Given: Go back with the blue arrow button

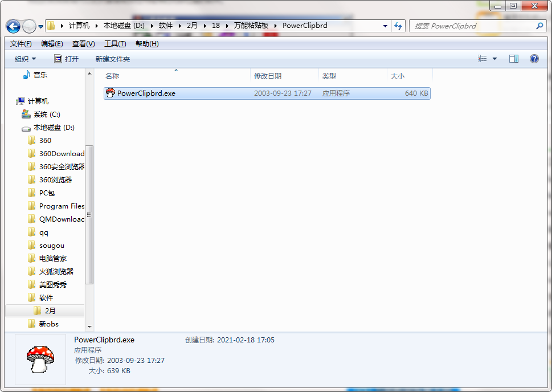Looking at the screenshot, I should tap(13, 26).
